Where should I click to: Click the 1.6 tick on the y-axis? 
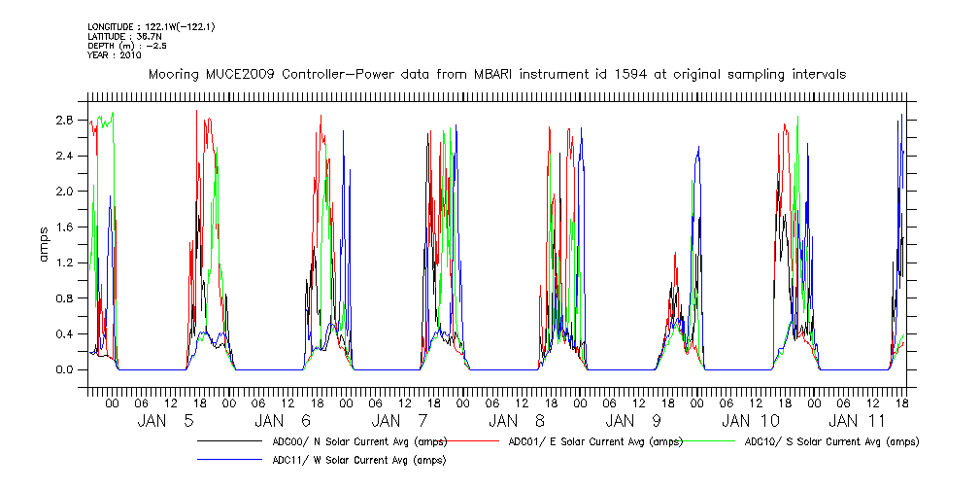coord(66,227)
